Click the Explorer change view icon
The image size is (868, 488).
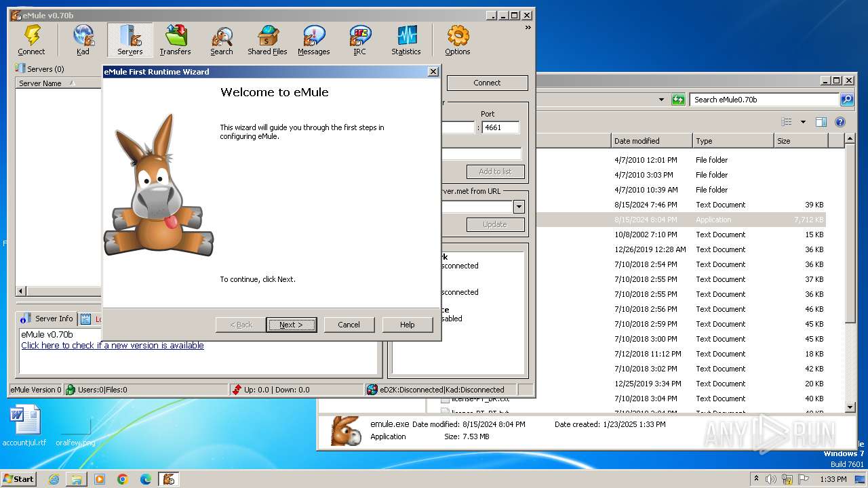click(x=787, y=122)
